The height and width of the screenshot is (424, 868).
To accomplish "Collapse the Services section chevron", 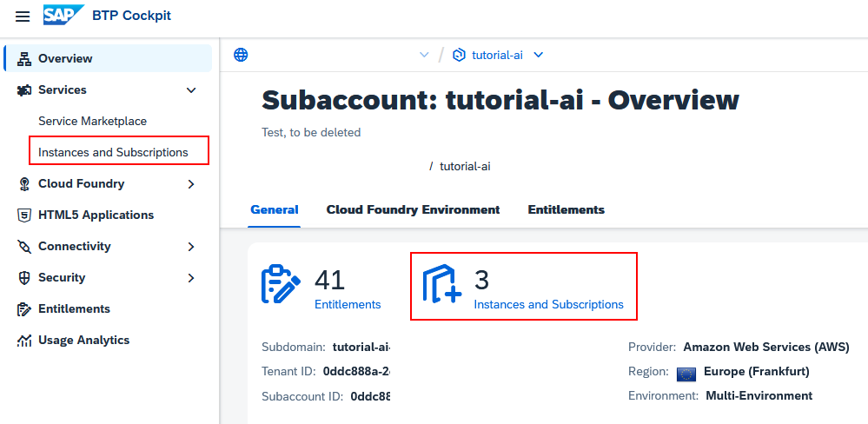I will 191,90.
